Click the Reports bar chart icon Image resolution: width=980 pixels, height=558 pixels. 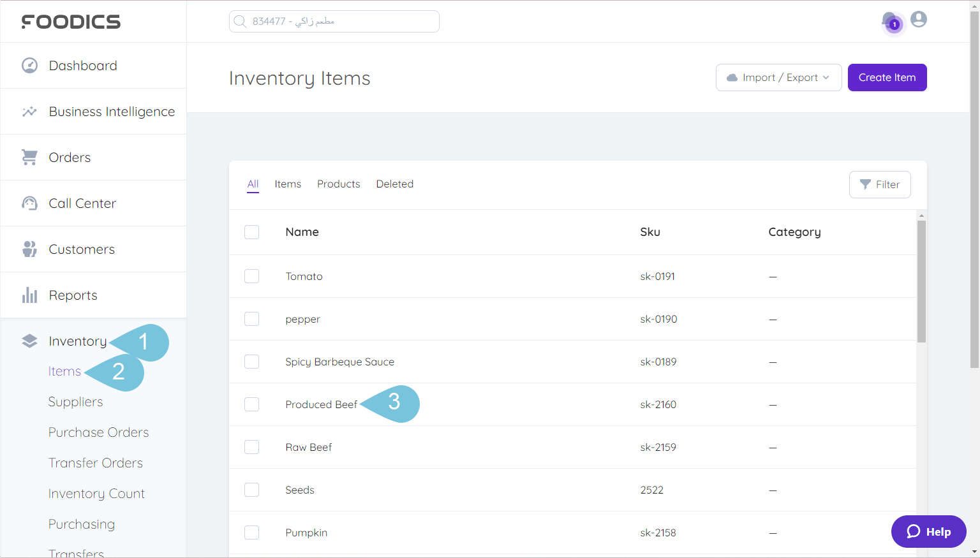(x=29, y=295)
